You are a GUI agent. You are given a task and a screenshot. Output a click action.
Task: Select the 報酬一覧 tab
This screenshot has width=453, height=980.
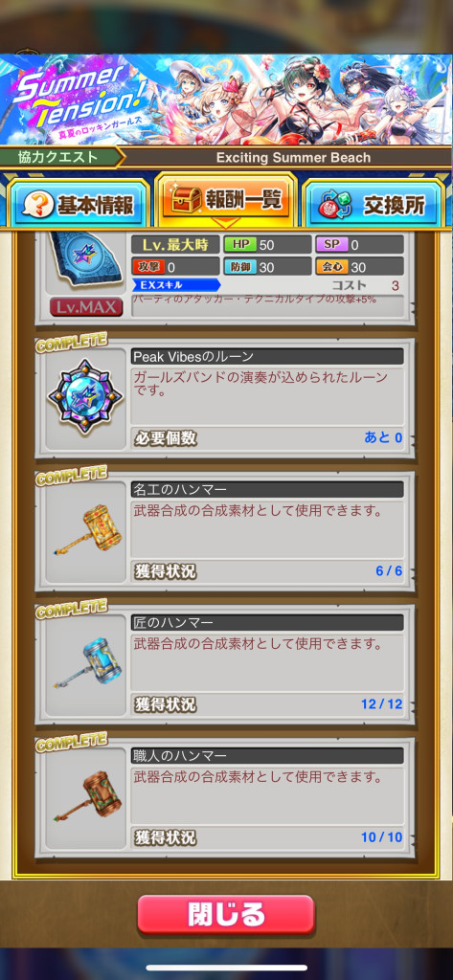(226, 199)
